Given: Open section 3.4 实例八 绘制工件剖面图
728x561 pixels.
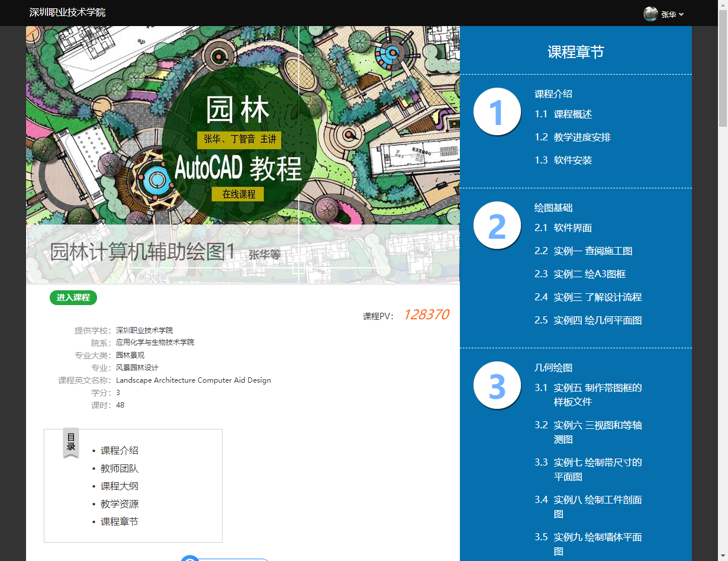Looking at the screenshot, I should 588,507.
